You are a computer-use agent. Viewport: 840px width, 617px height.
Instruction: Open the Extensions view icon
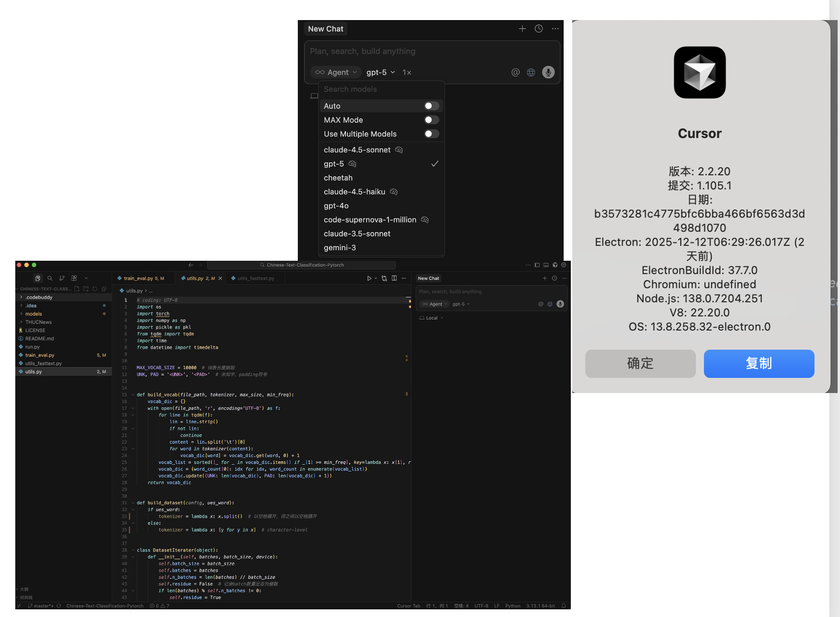click(74, 278)
